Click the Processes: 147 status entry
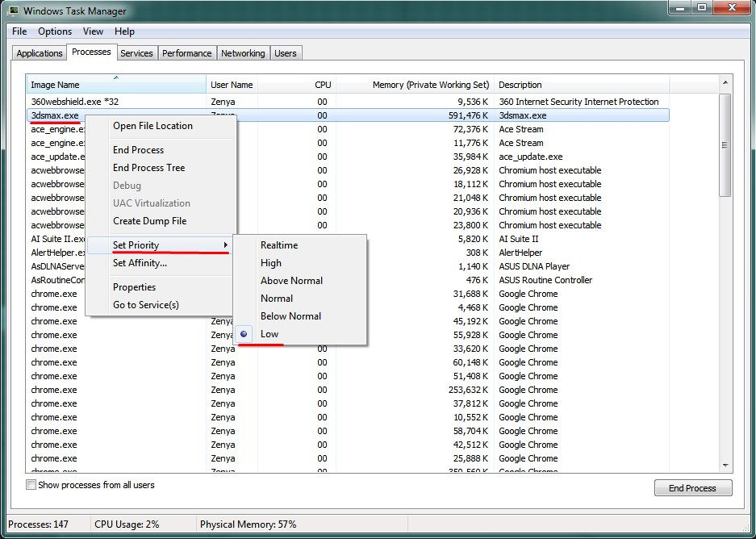The image size is (756, 539). point(38,524)
